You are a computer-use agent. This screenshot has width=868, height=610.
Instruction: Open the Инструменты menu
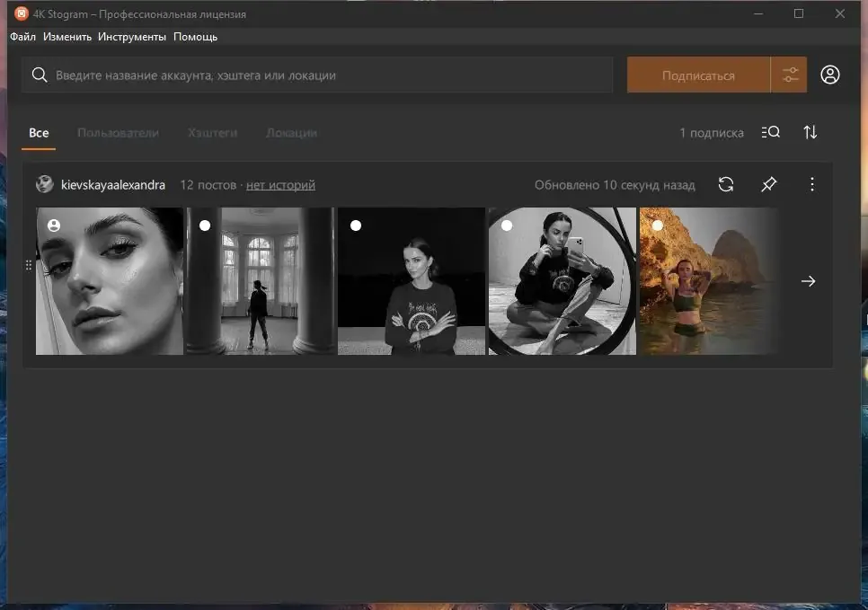[132, 37]
